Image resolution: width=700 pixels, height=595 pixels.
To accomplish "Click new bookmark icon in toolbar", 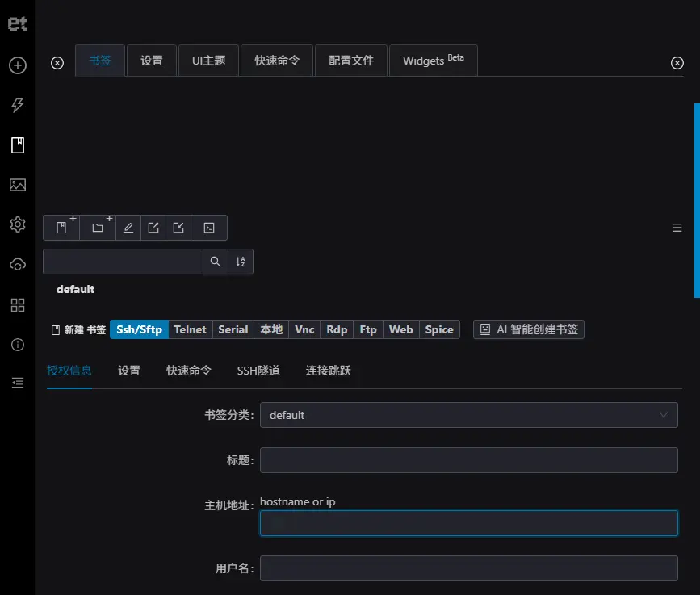I will coord(61,228).
